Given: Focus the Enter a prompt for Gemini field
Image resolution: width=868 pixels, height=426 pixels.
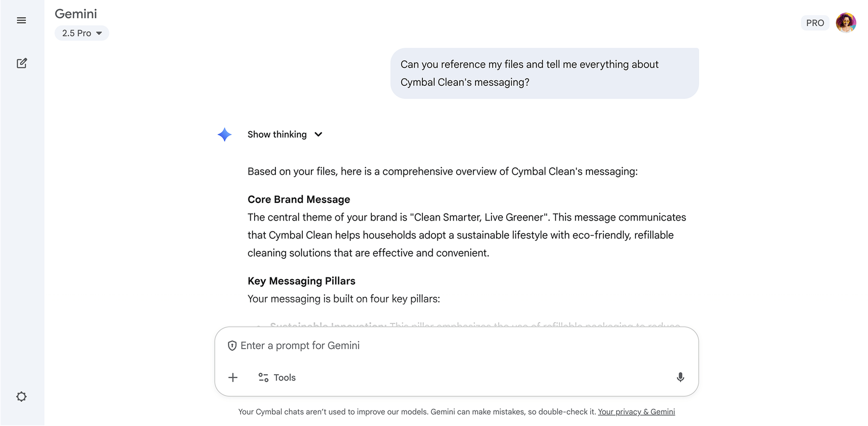Looking at the screenshot, I should 434,346.
